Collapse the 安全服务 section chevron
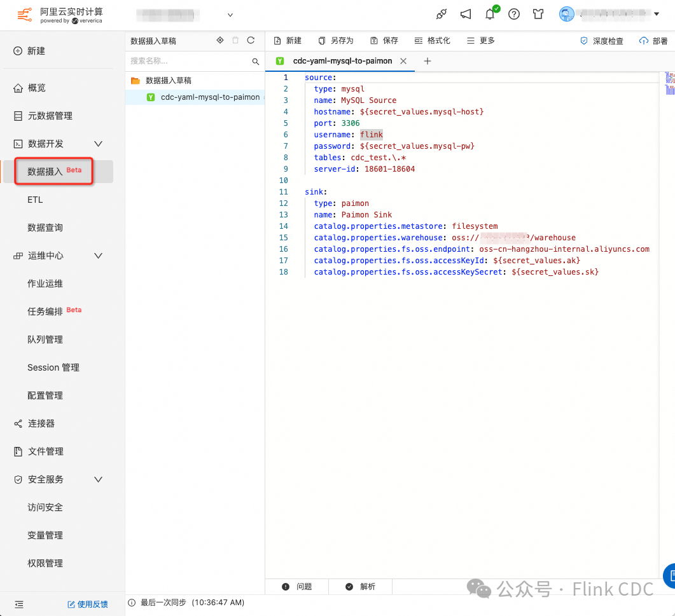675x616 pixels. [98, 479]
